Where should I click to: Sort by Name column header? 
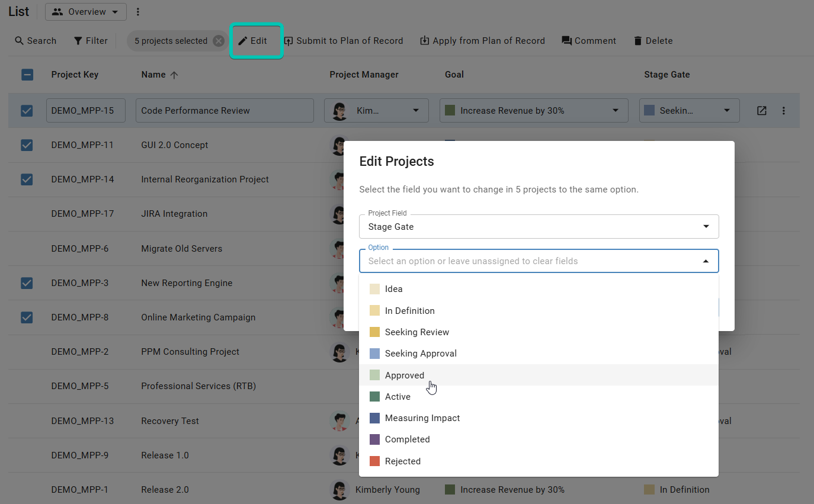coord(153,75)
